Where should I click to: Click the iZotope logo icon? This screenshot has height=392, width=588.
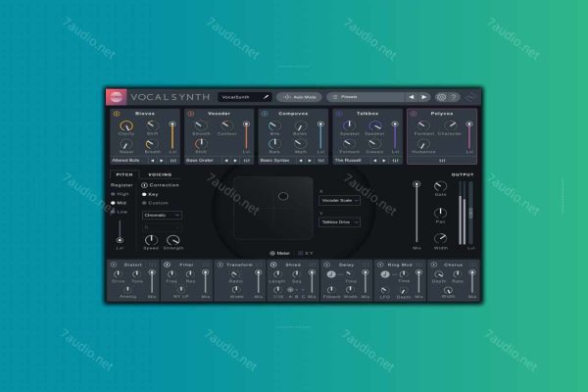coord(117,97)
